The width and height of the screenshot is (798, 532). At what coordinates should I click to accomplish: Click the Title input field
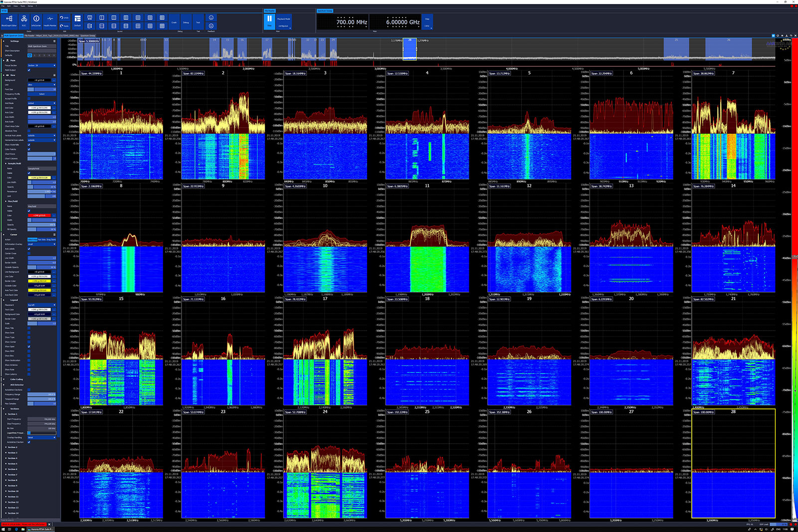coord(42,46)
